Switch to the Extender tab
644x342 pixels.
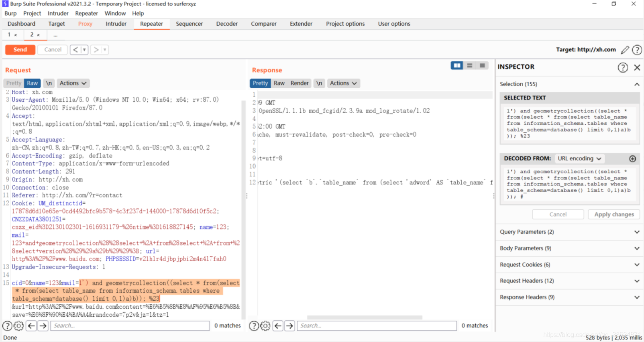coord(301,24)
